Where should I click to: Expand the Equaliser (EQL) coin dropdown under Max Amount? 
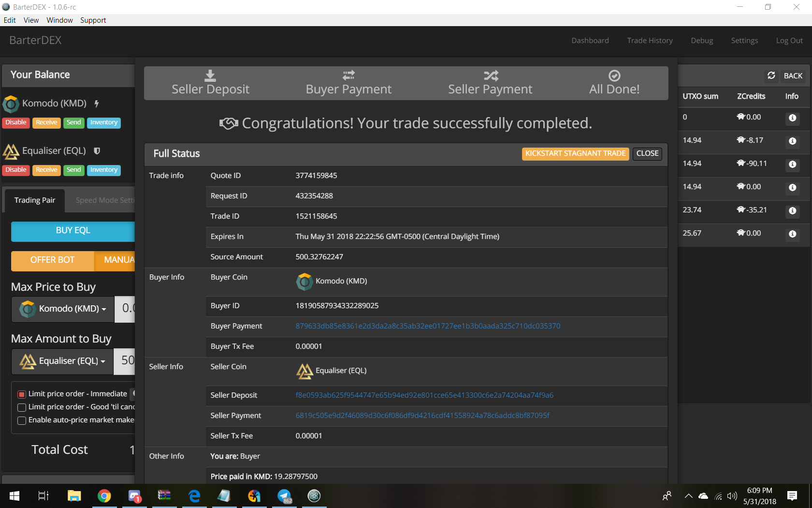pyautogui.click(x=62, y=361)
